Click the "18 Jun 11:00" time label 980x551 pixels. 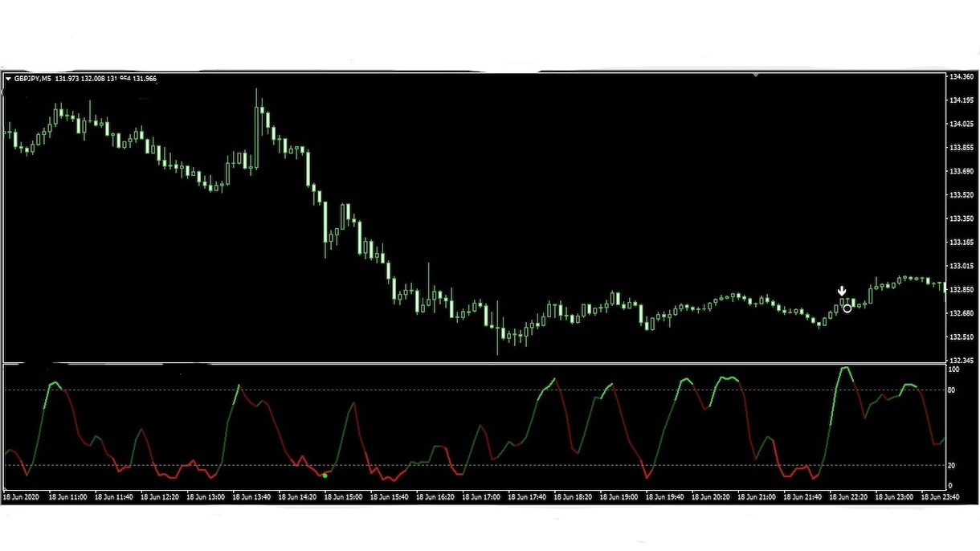(x=67, y=497)
